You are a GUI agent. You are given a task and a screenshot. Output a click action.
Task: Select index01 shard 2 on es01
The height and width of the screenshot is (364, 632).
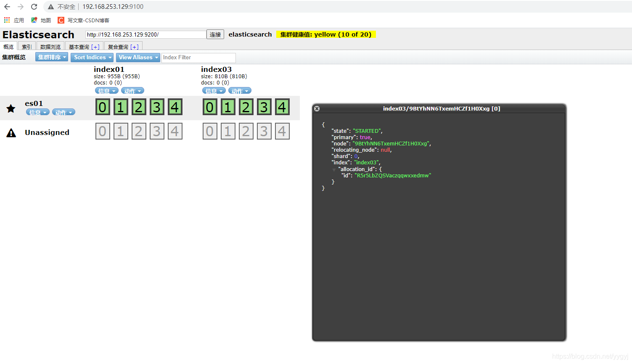(x=139, y=107)
